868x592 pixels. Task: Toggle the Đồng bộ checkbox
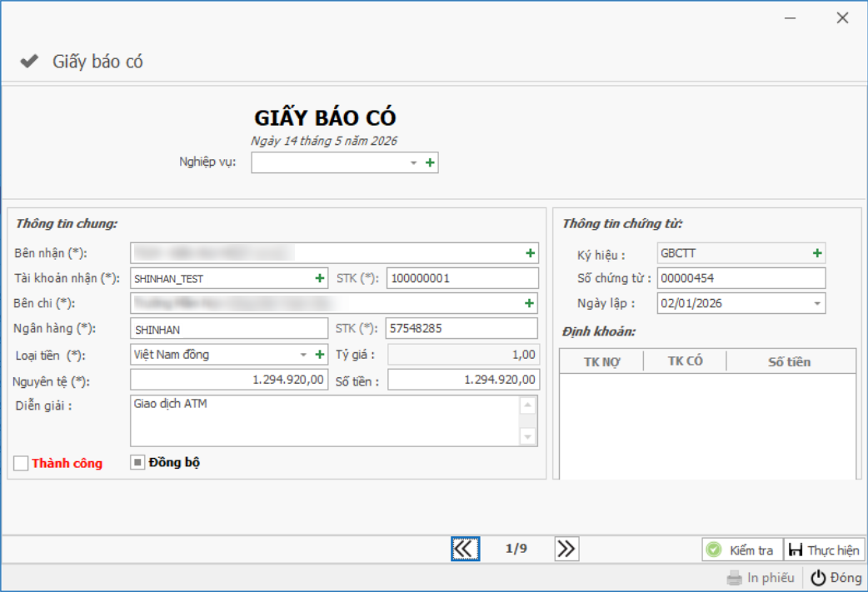pyautogui.click(x=137, y=462)
